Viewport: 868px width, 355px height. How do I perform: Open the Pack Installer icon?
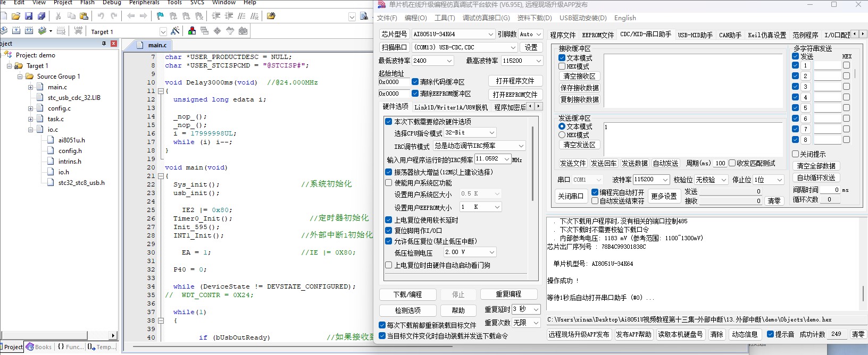click(x=243, y=31)
